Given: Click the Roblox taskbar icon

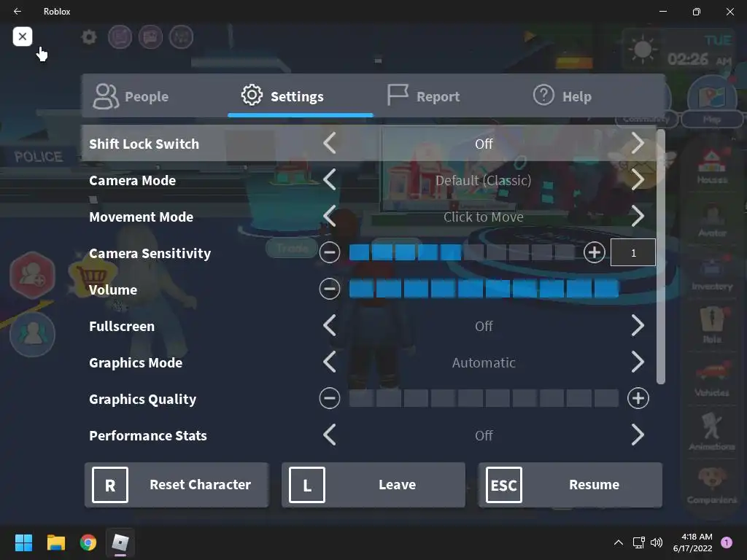Looking at the screenshot, I should pyautogui.click(x=120, y=542).
